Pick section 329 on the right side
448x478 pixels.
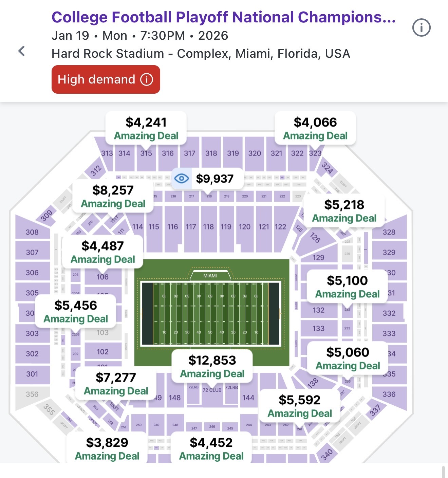(389, 252)
